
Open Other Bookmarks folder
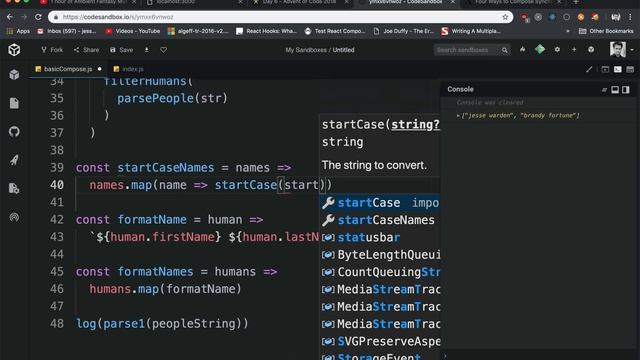[606, 31]
